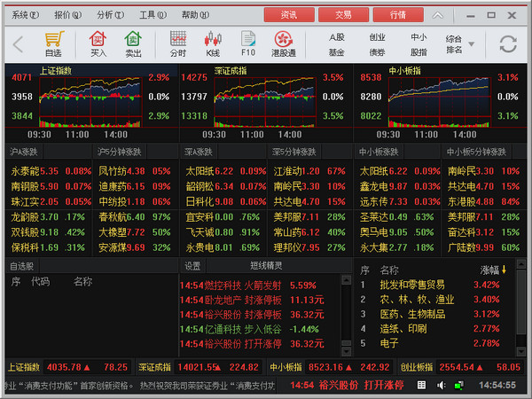Image resolution: width=532 pixels, height=399 pixels.
Task: Click 设置 button of 短线精灵 panel
Action: click(x=192, y=265)
